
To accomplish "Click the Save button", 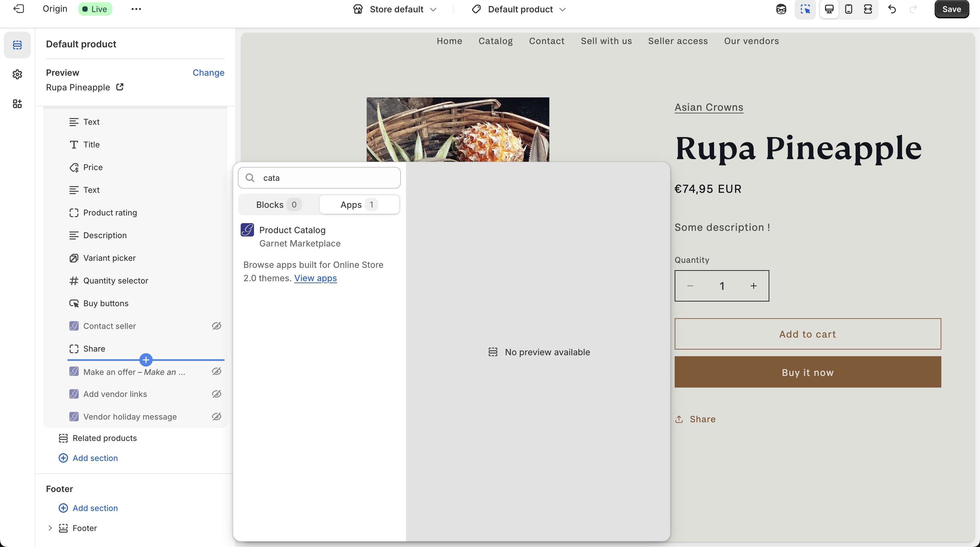I will click(x=951, y=9).
